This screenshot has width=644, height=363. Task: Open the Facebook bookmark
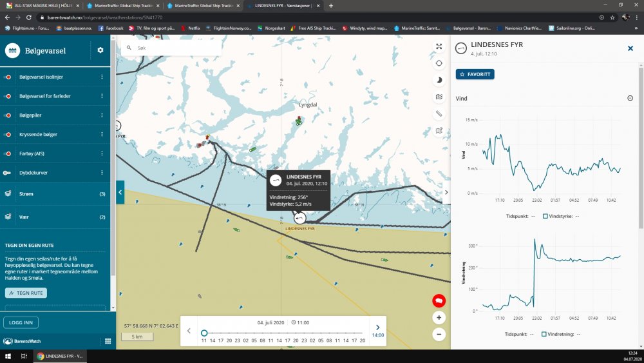coord(111,28)
